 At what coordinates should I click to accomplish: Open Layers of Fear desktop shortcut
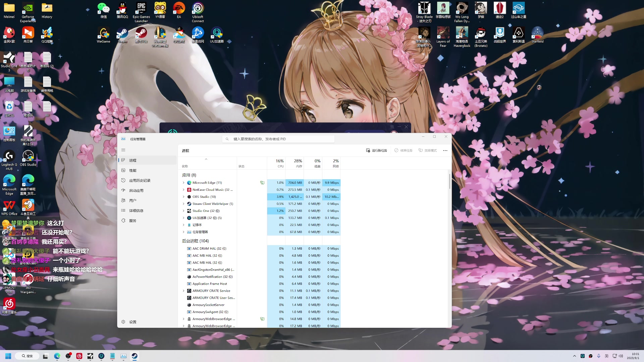pyautogui.click(x=443, y=37)
